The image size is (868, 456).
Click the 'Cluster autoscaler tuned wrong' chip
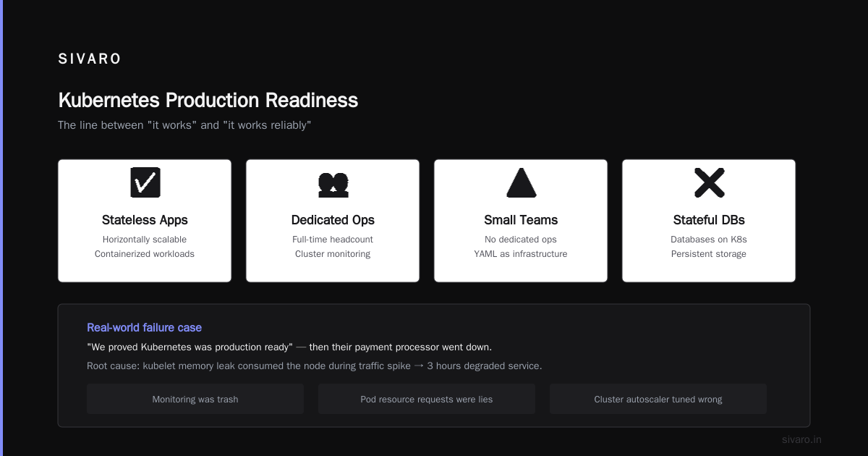click(658, 399)
